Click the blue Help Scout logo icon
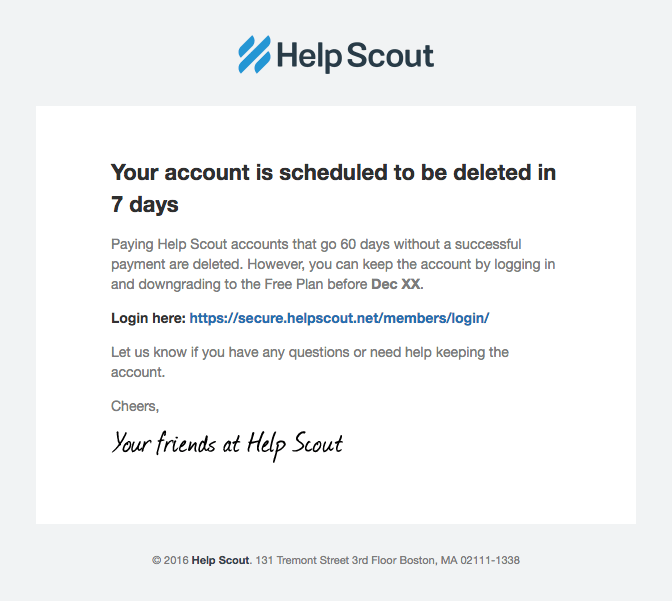The image size is (672, 601). coord(255,54)
